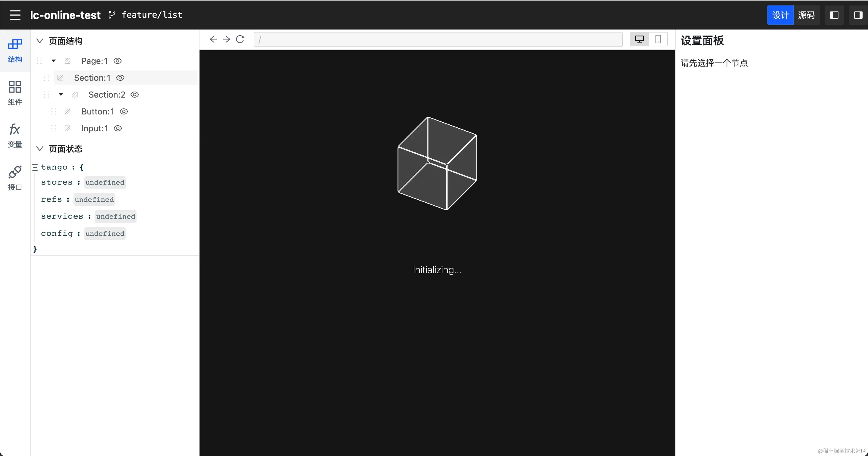Switch to desktop device preview
The height and width of the screenshot is (456, 868).
(x=639, y=39)
